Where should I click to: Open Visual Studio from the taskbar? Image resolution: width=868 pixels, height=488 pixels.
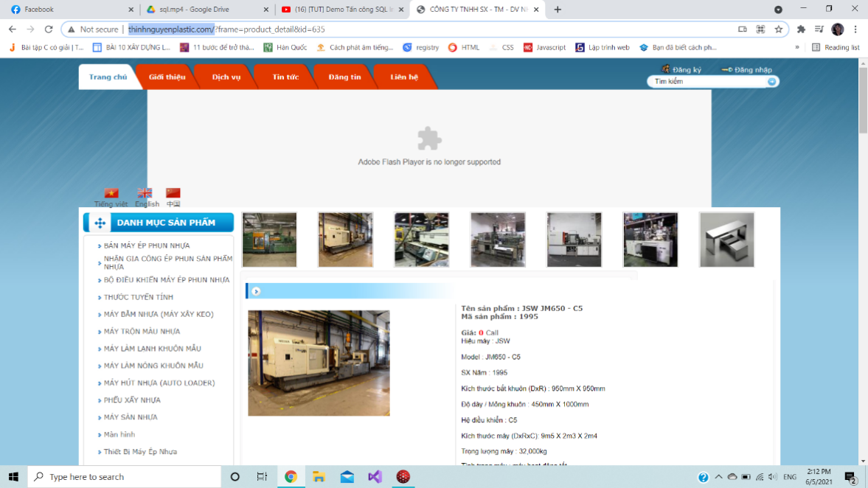tap(375, 476)
